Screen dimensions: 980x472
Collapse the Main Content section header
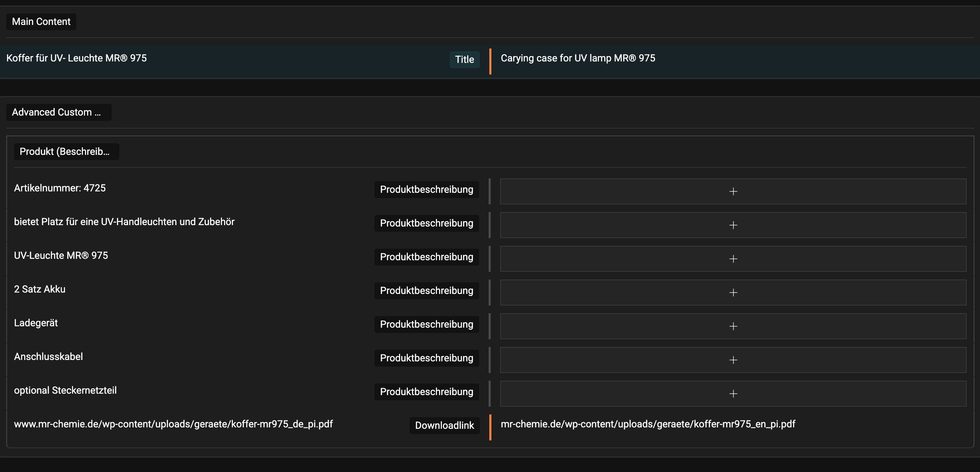(x=41, y=22)
